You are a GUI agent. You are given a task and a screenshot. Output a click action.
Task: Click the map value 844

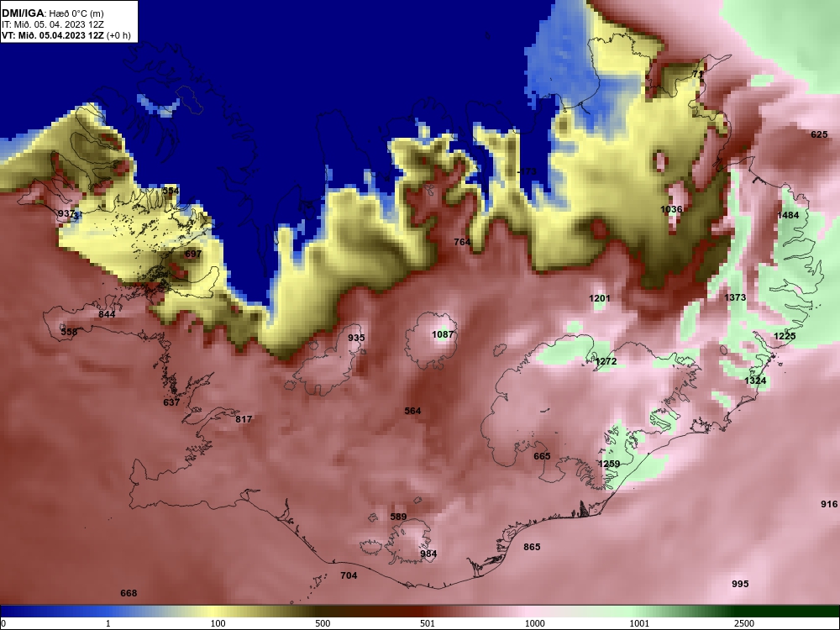point(107,314)
